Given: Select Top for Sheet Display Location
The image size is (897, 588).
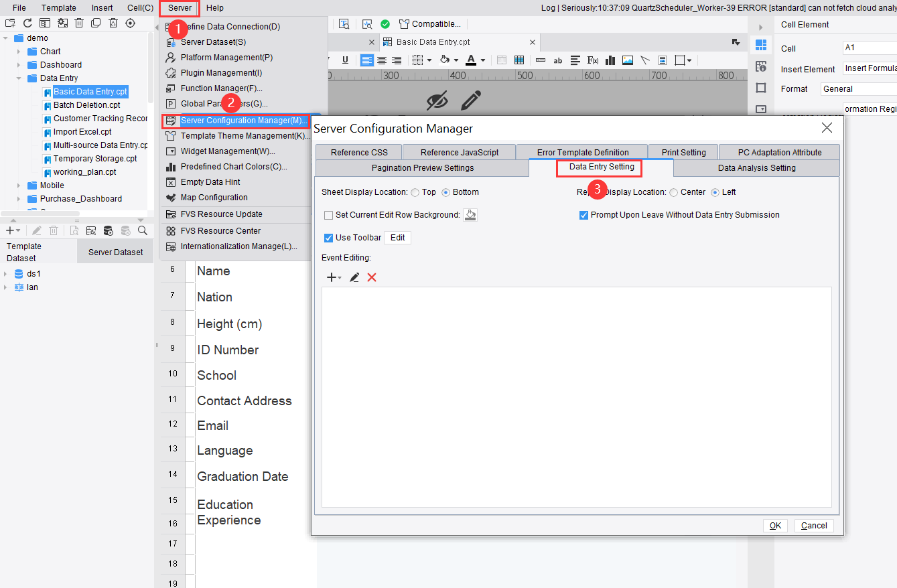Looking at the screenshot, I should pyautogui.click(x=414, y=192).
